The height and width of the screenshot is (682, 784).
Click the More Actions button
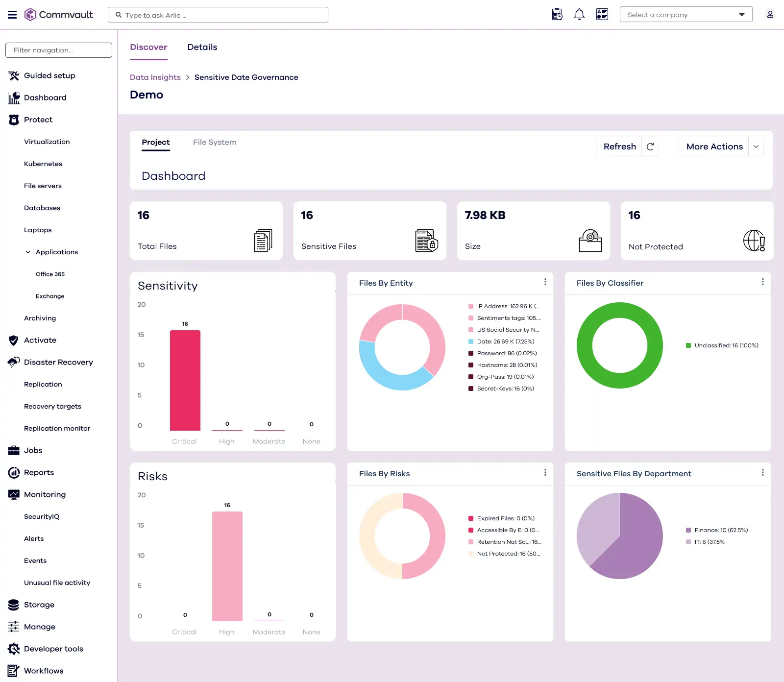point(714,146)
